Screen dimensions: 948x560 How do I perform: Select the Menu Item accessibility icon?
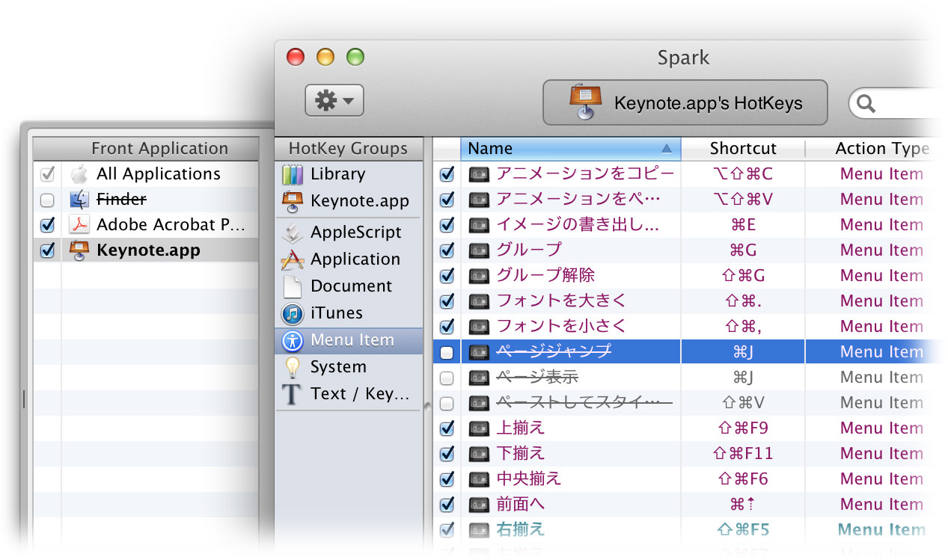coord(292,340)
